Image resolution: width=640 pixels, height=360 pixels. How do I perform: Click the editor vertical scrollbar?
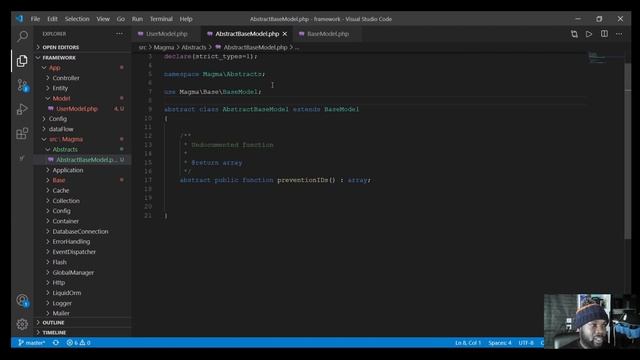pyautogui.click(x=628, y=151)
